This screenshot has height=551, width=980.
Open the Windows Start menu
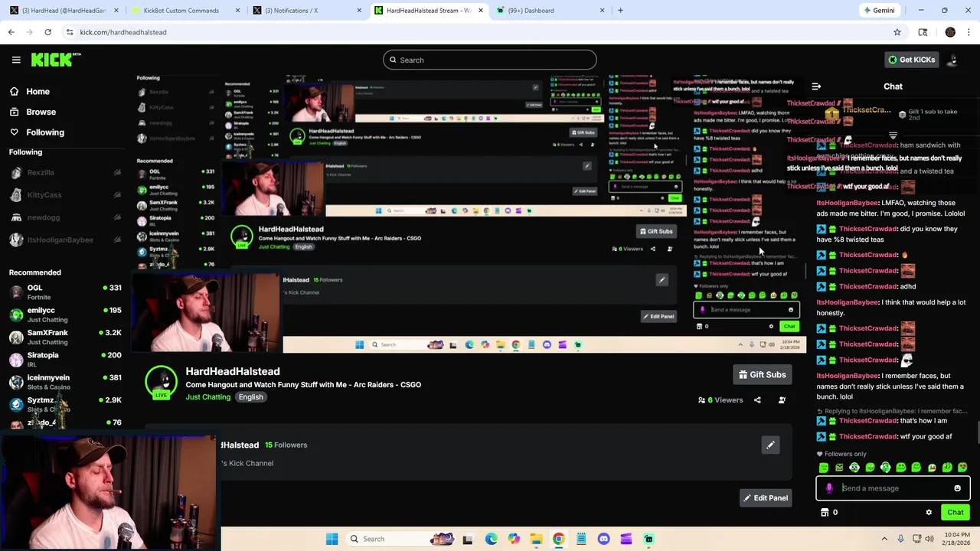pyautogui.click(x=332, y=539)
